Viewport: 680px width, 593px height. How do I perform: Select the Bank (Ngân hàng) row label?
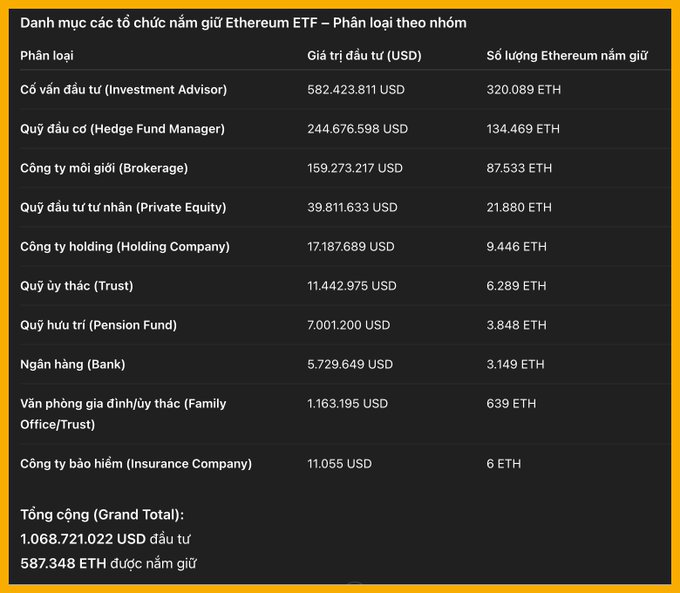coord(72,364)
